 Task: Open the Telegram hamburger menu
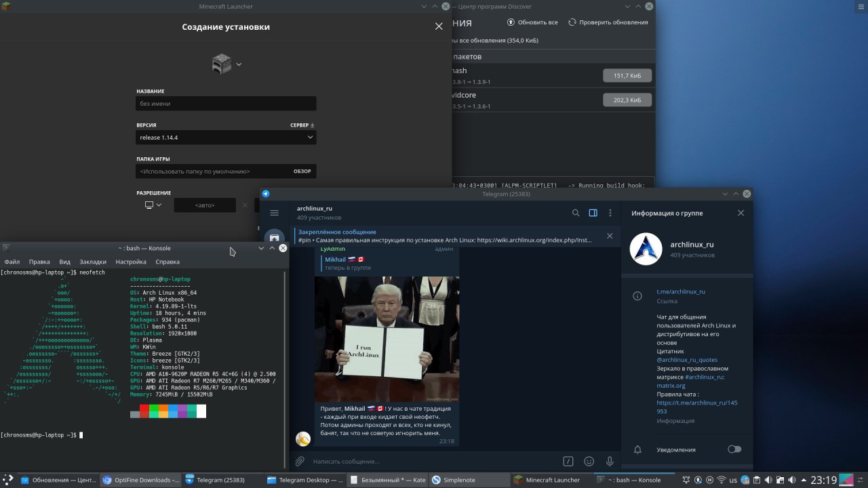pyautogui.click(x=274, y=213)
